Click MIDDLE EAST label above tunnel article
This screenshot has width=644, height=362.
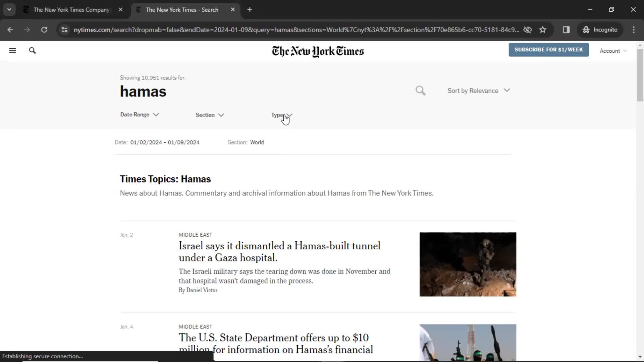coord(195,235)
